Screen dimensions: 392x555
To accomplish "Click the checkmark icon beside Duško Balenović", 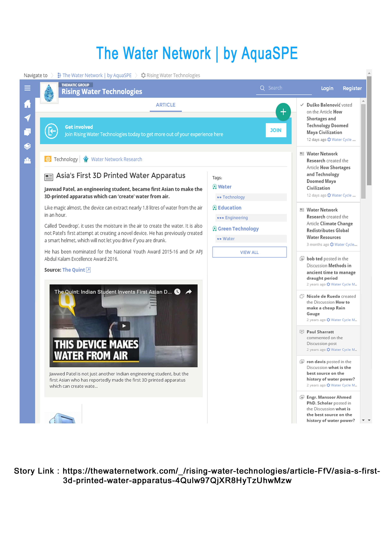I will click(302, 105).
